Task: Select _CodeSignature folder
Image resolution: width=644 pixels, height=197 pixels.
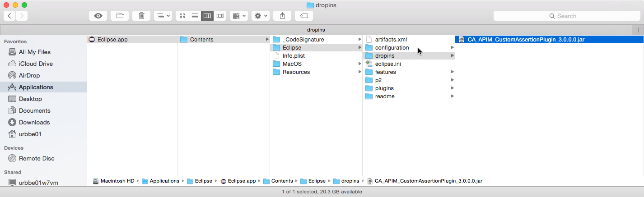Action: pyautogui.click(x=316, y=39)
